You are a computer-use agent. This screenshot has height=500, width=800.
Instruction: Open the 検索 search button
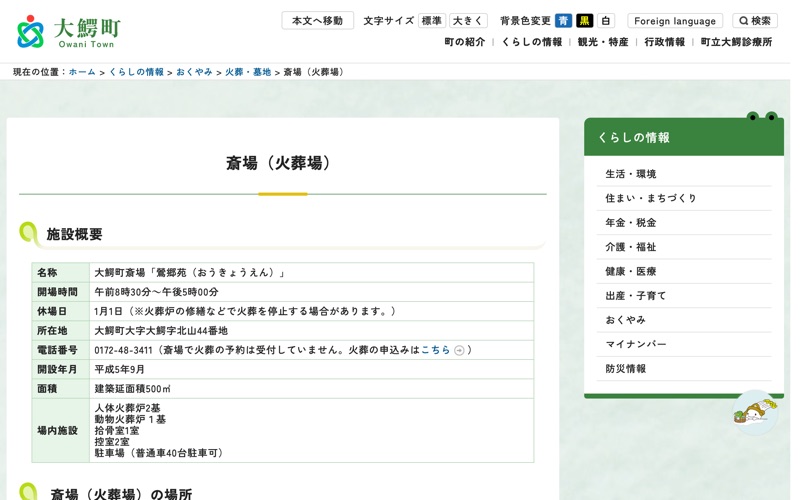coord(755,21)
